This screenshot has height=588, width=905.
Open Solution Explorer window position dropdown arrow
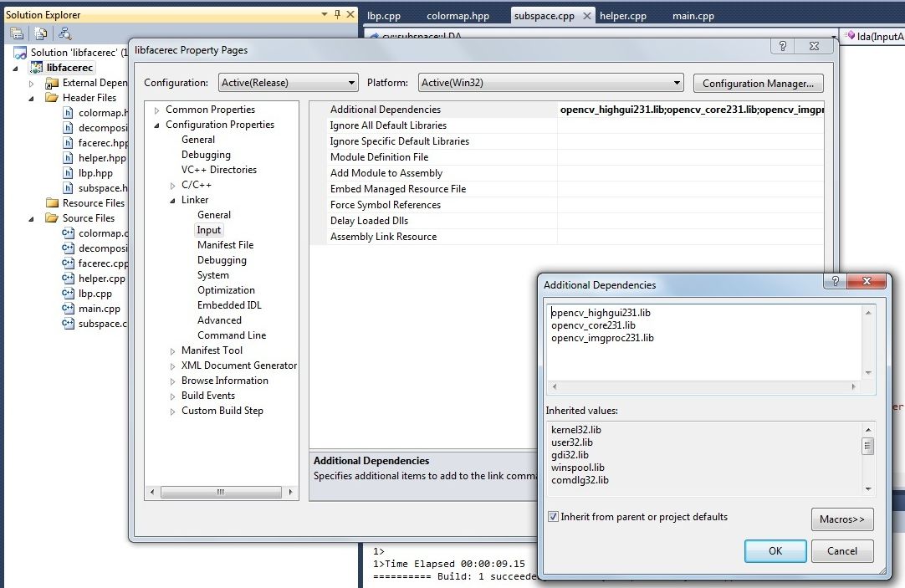[x=325, y=14]
